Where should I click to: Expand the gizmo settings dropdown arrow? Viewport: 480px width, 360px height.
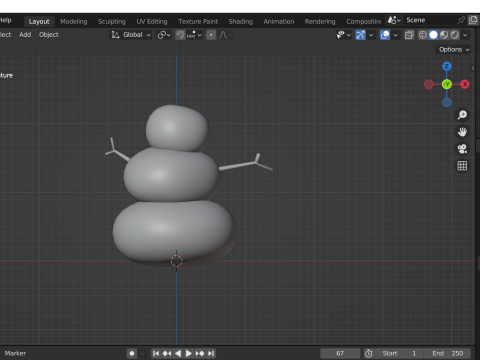371,35
